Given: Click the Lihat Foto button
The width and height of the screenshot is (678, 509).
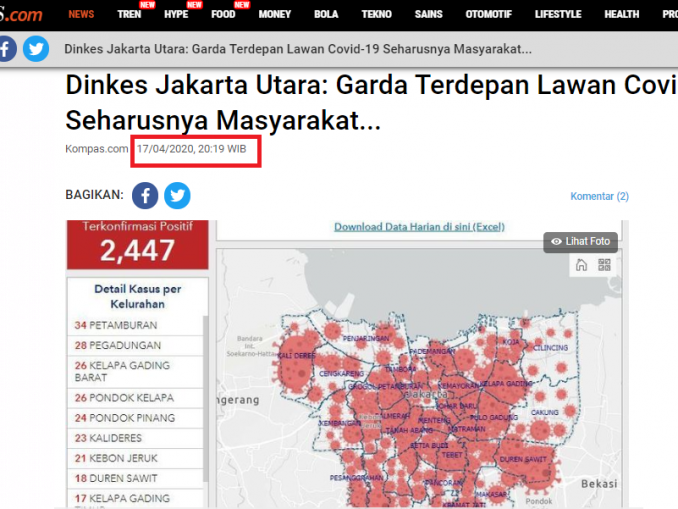Looking at the screenshot, I should pos(580,242).
